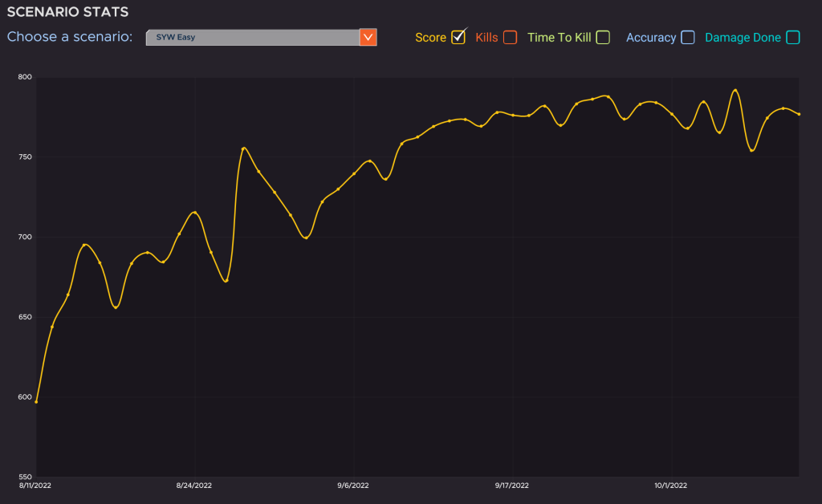The image size is (822, 504).
Task: Click the last data point on right edge
Action: (x=799, y=114)
